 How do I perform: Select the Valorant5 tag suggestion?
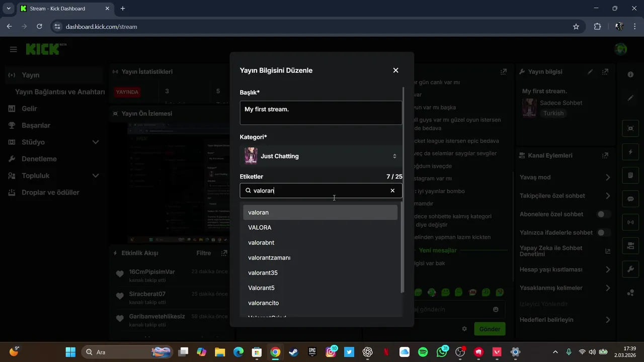pyautogui.click(x=320, y=288)
